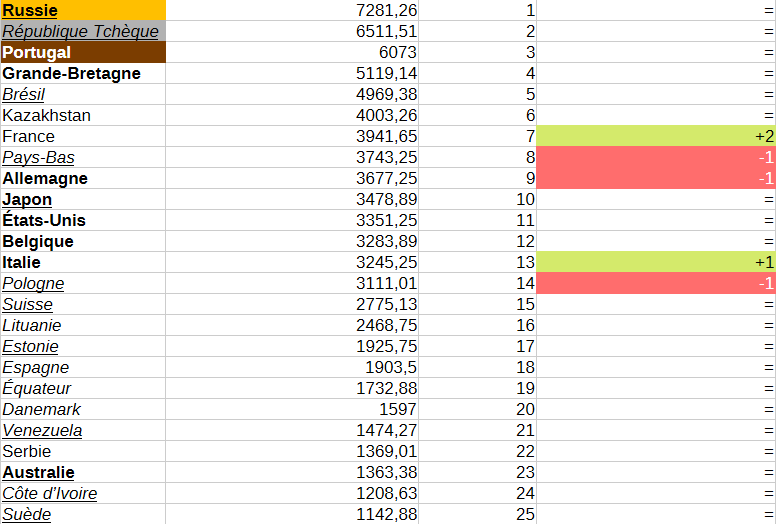The width and height of the screenshot is (776, 524).
Task: Click the rank 1 cell
Action: [478, 10]
